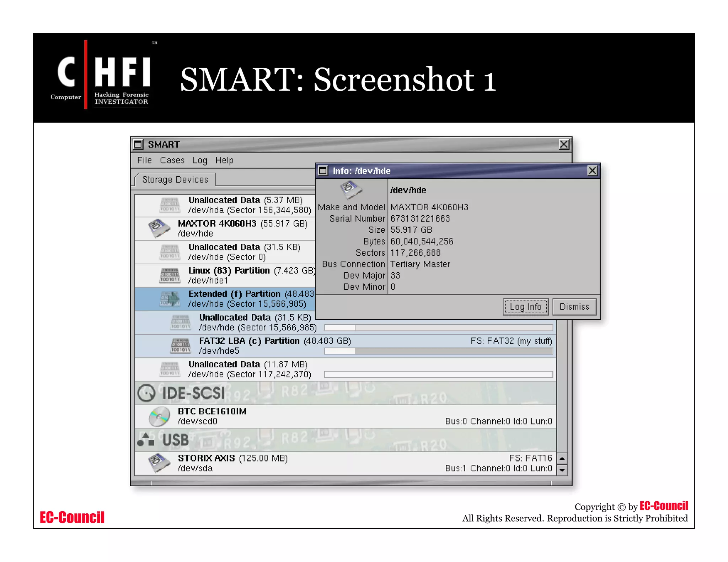Click the Linux (83) Partition icon
The width and height of the screenshot is (728, 562).
click(x=170, y=275)
